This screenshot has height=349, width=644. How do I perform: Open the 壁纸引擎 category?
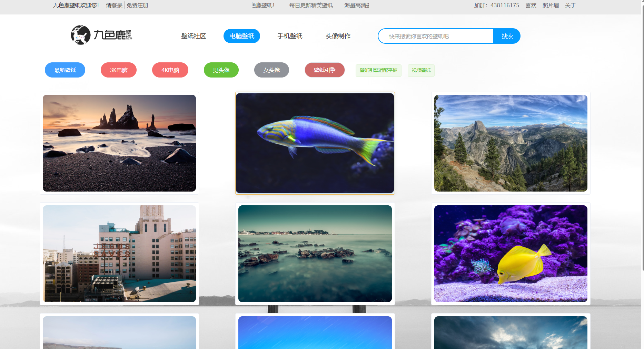click(x=325, y=70)
